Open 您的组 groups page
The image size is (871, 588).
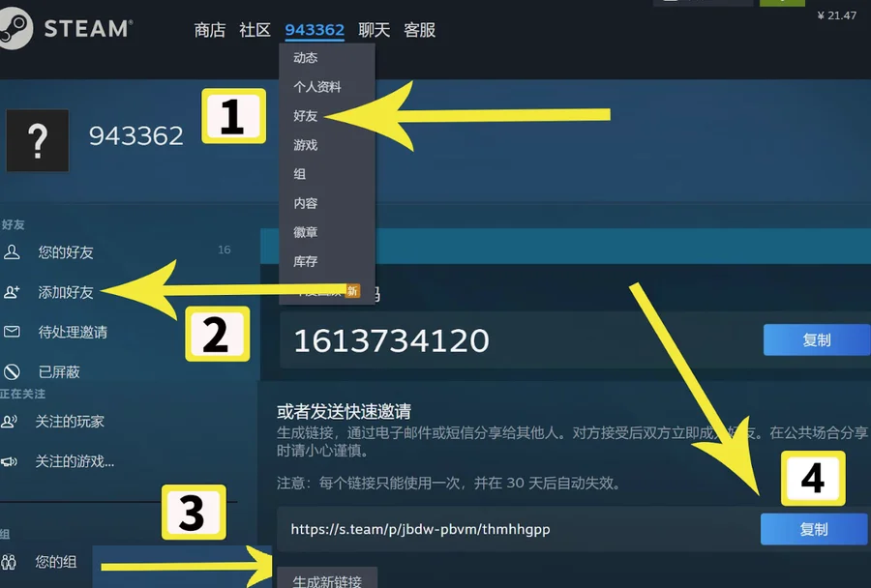tap(55, 562)
